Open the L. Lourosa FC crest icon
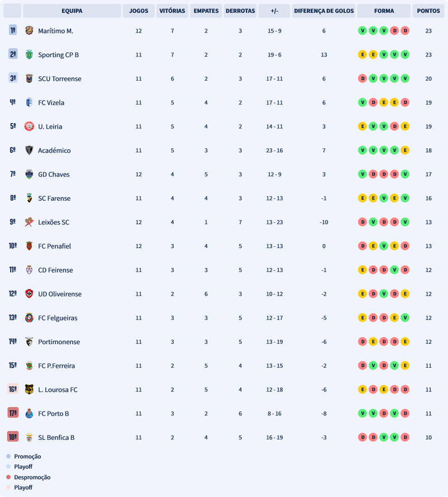 [29, 390]
